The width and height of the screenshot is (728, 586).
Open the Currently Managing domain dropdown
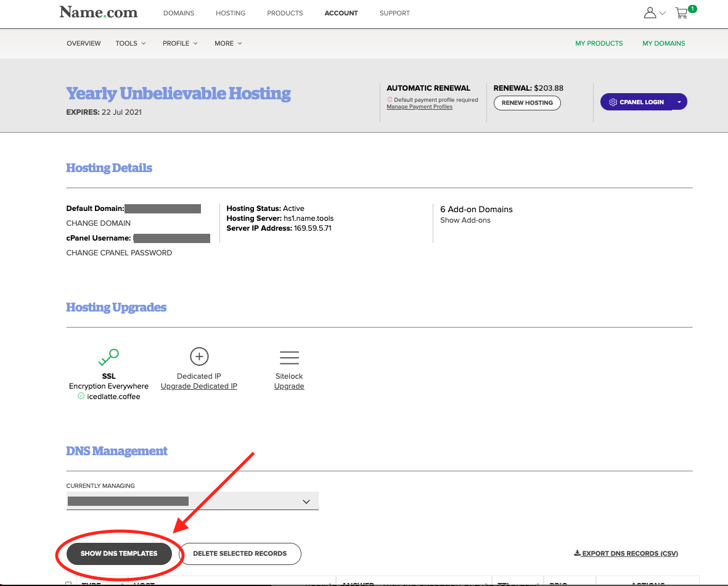[x=192, y=501]
